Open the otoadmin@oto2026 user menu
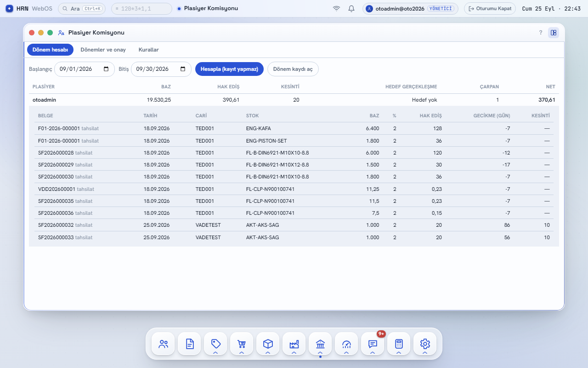Viewport: 588px width, 368px height. point(410,8)
